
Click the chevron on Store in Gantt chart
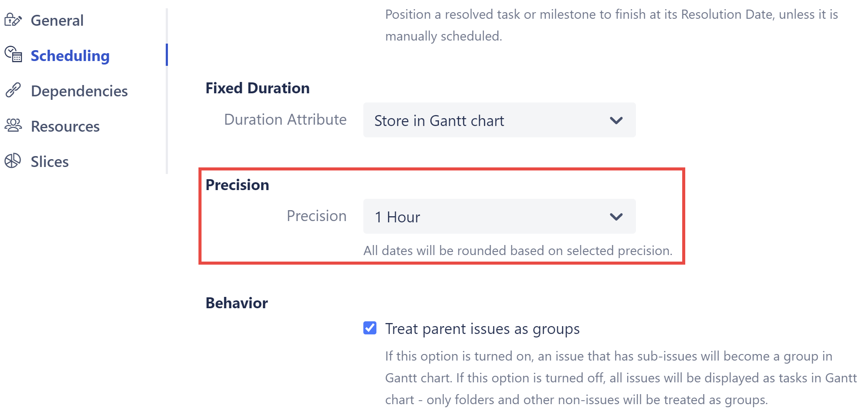(x=616, y=120)
